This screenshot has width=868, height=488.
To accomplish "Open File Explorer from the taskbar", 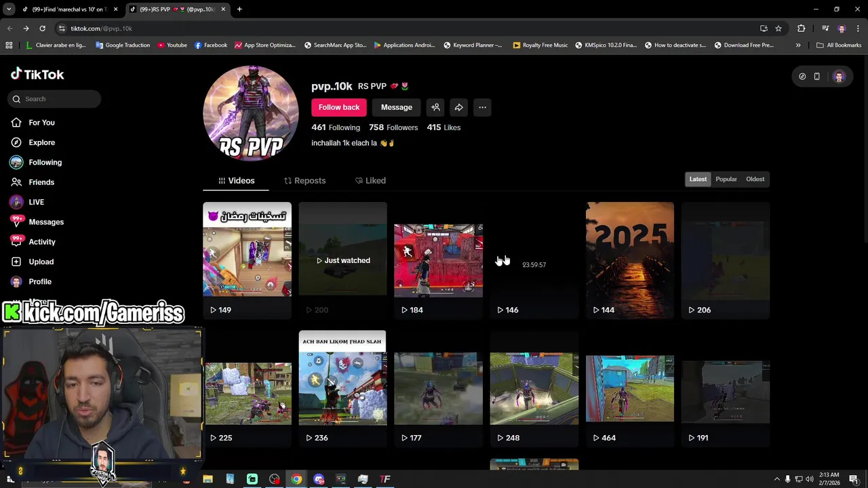I will (x=208, y=479).
